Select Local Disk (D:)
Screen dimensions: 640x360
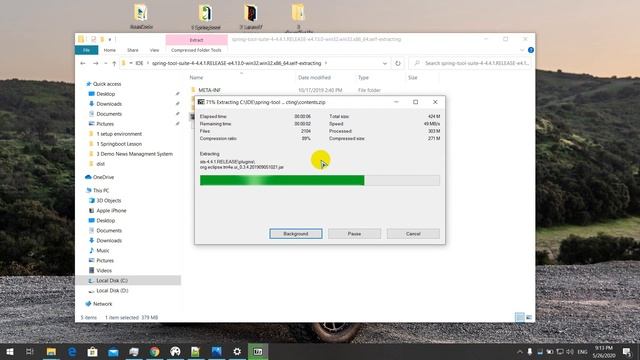112,291
